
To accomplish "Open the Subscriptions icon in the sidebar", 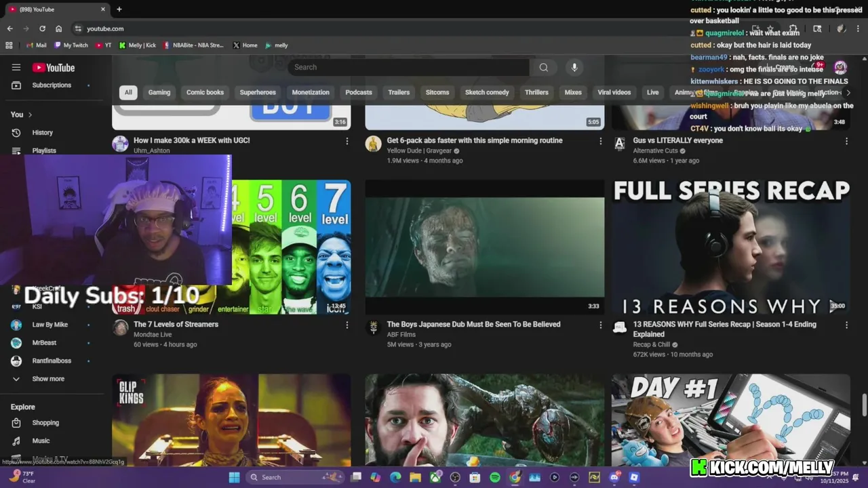I will (x=16, y=85).
